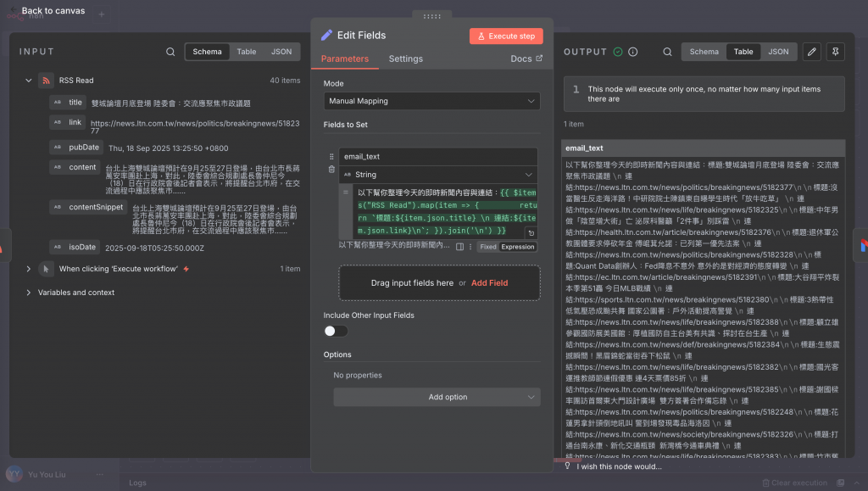Switch input view to Schema
Viewport: 868px width, 491px height.
[x=207, y=52]
